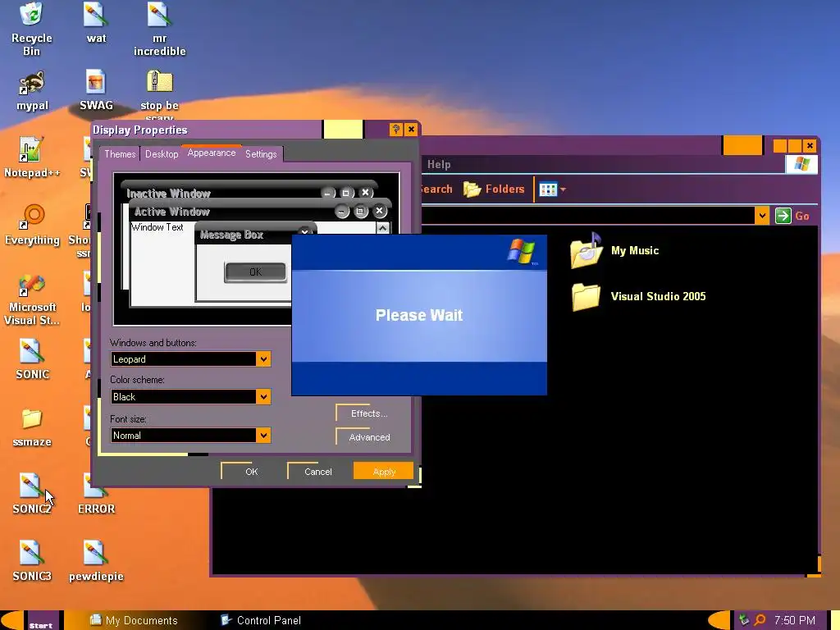Open the Visual Studio 2005 folder
840x630 pixels.
pyautogui.click(x=638, y=296)
